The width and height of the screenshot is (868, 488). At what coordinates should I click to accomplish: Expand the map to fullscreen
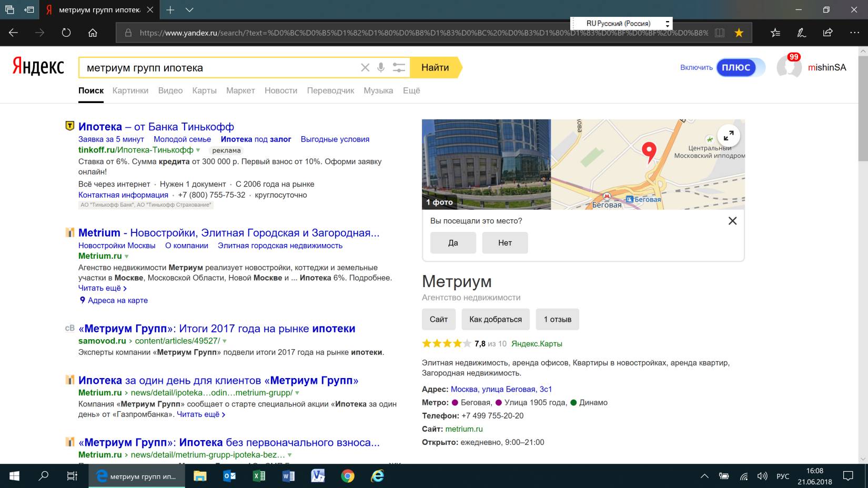(x=729, y=136)
